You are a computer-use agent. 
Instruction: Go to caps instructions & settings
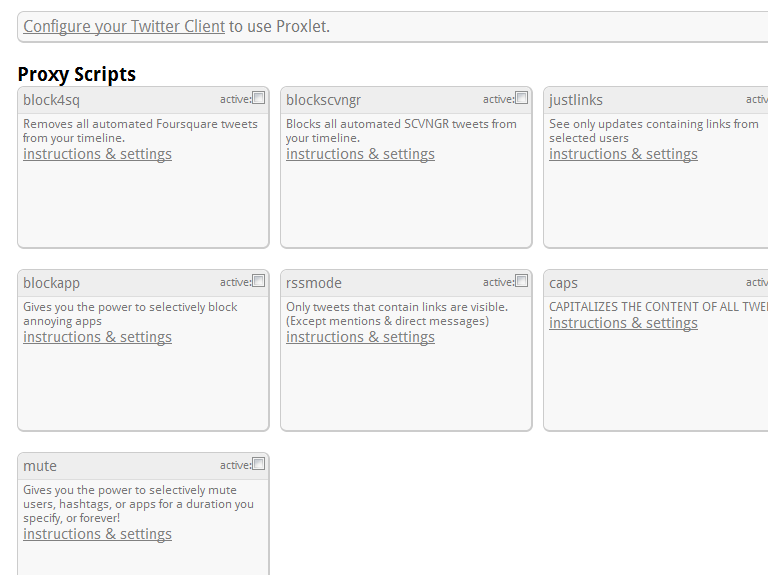tap(623, 323)
